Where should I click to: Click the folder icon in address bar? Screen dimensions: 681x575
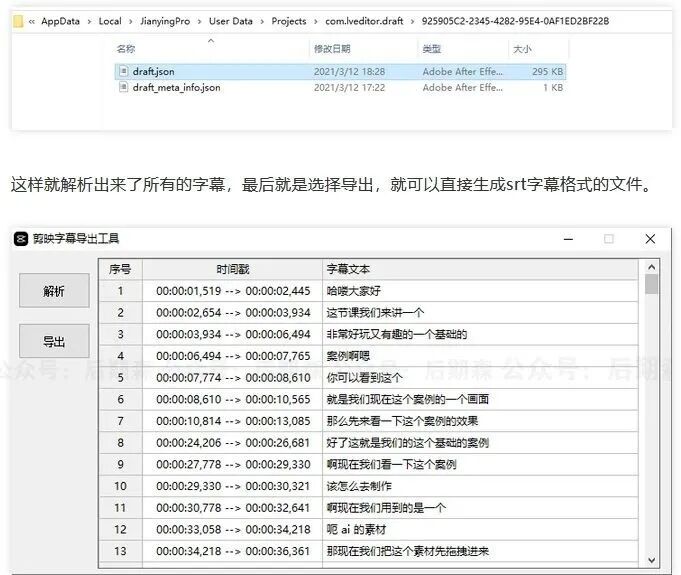(18, 21)
